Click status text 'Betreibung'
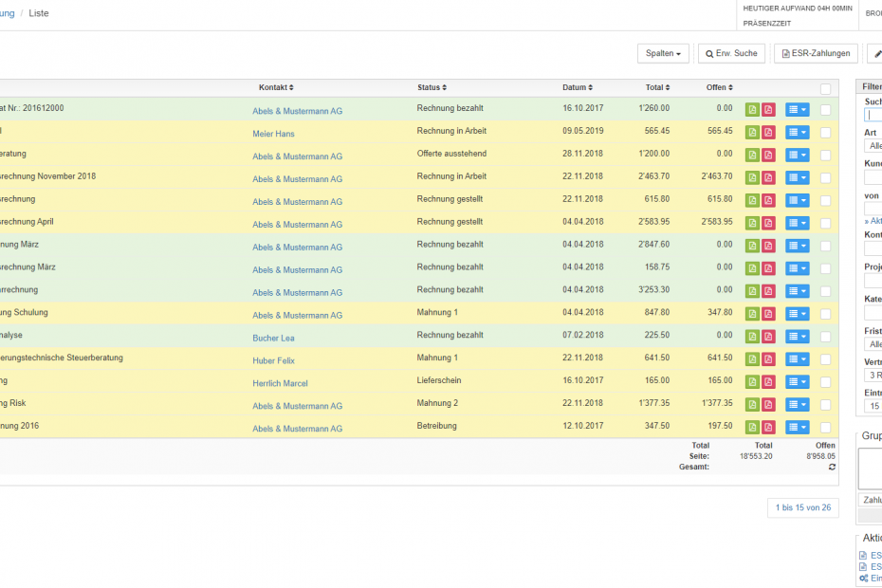 [436, 426]
